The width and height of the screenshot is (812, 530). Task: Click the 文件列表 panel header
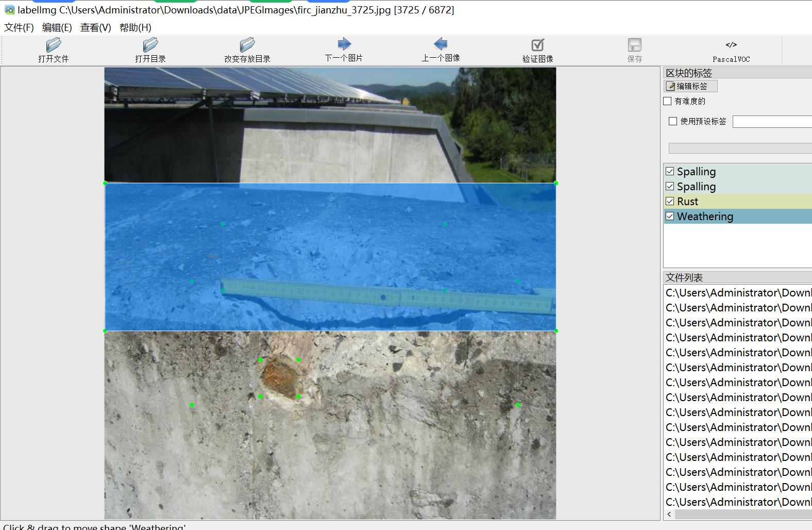point(738,277)
